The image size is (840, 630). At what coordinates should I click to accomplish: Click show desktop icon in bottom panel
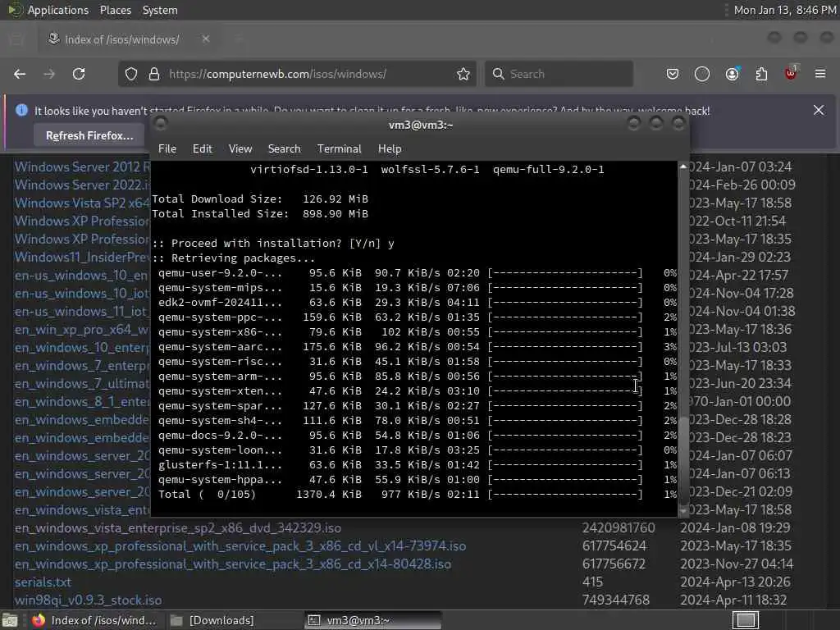(x=10, y=620)
